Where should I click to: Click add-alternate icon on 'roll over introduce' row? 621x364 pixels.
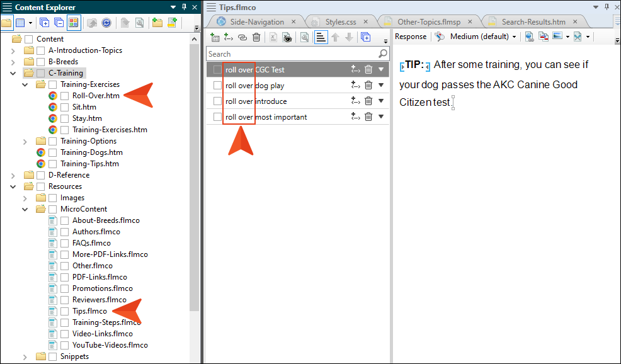click(355, 101)
